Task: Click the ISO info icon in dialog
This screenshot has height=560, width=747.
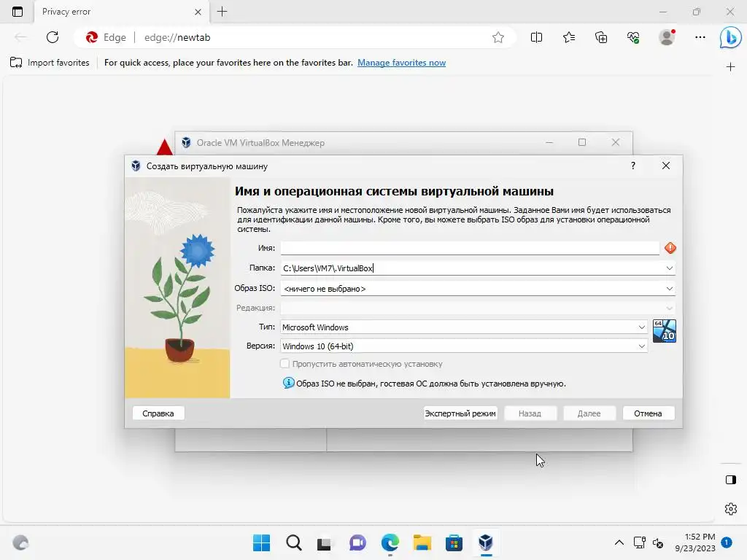Action: (288, 383)
